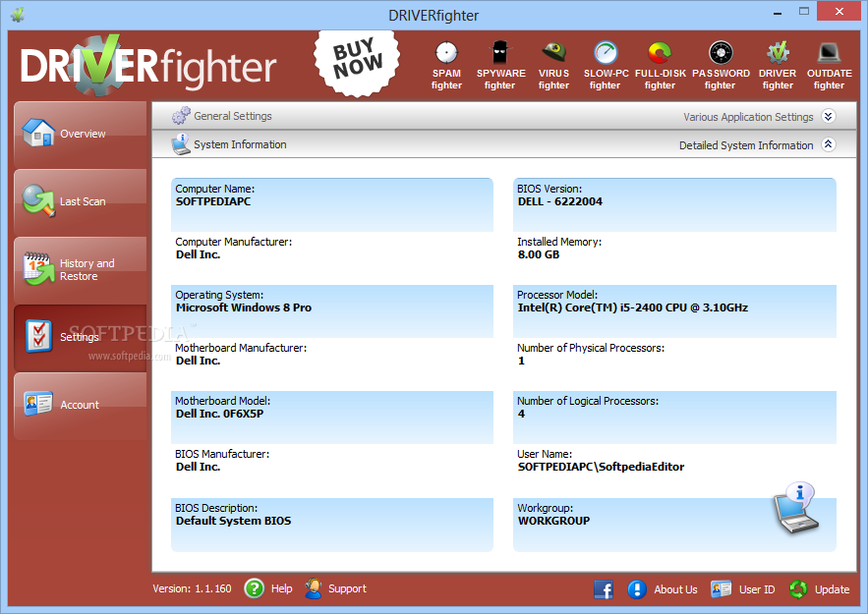Screen dimensions: 868x614
Task: Open the Support link
Action: (347, 589)
